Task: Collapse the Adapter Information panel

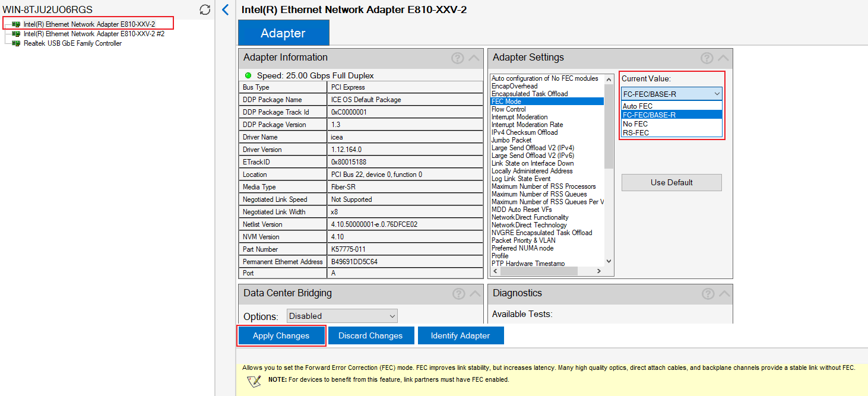Action: click(474, 58)
